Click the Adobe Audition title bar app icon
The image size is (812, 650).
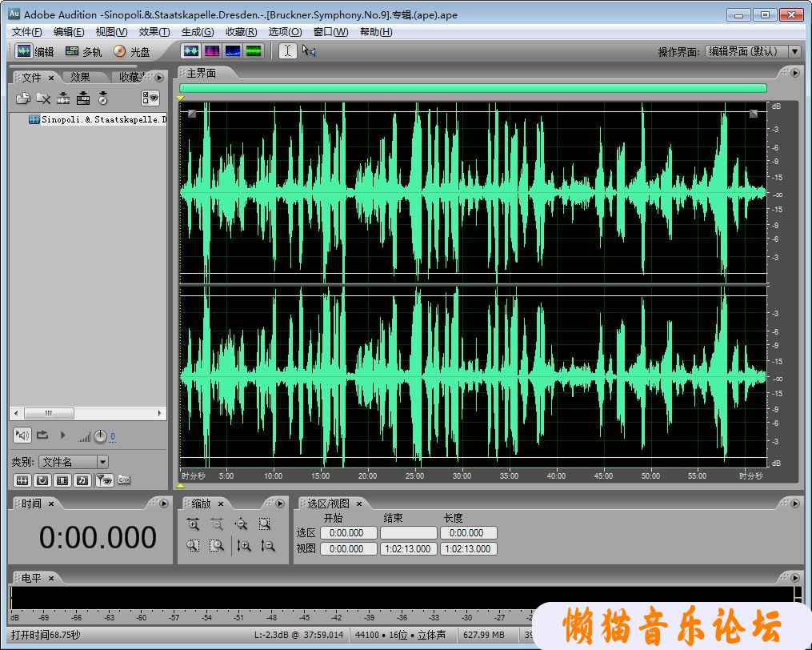[14, 14]
